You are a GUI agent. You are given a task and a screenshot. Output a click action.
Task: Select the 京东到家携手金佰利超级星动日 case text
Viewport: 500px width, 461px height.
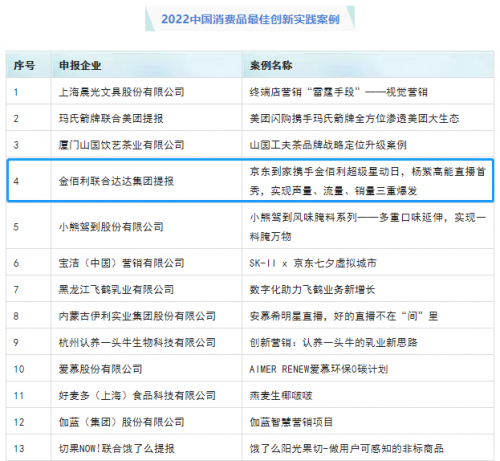click(368, 180)
